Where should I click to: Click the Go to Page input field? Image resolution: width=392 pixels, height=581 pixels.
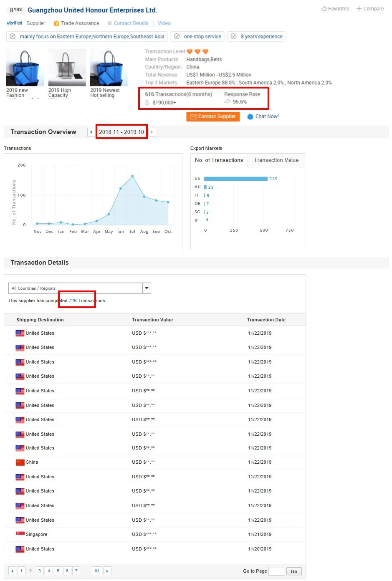tap(277, 571)
